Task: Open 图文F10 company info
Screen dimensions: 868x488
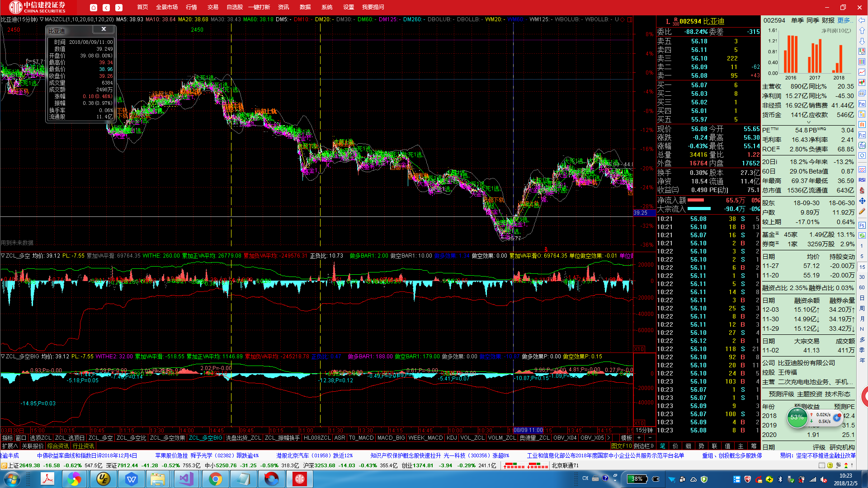Action: (x=622, y=446)
